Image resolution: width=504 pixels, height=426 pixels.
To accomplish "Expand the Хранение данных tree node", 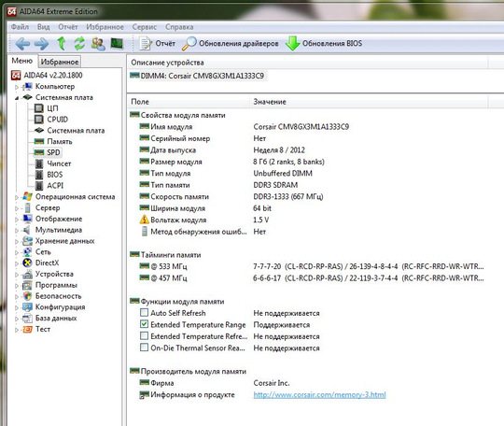I will pyautogui.click(x=17, y=241).
